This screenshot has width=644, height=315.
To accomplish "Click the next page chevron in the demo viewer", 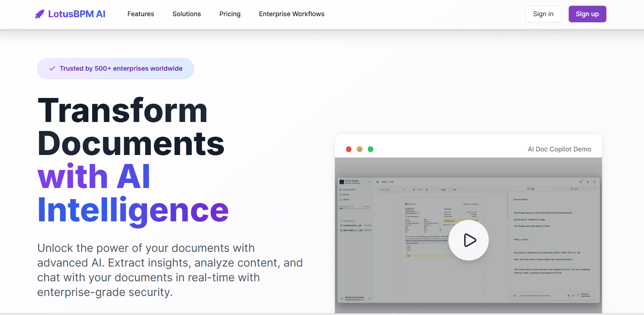I will click(x=460, y=189).
